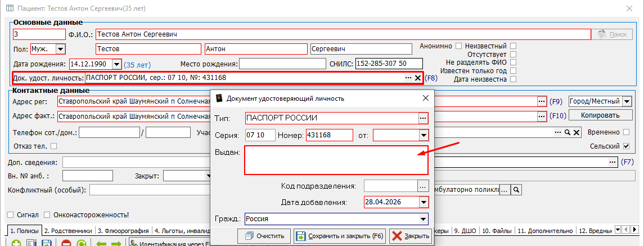This screenshot has height=246, width=644.
Task: Toggle Неизвестный checkbox
Action: (513, 46)
